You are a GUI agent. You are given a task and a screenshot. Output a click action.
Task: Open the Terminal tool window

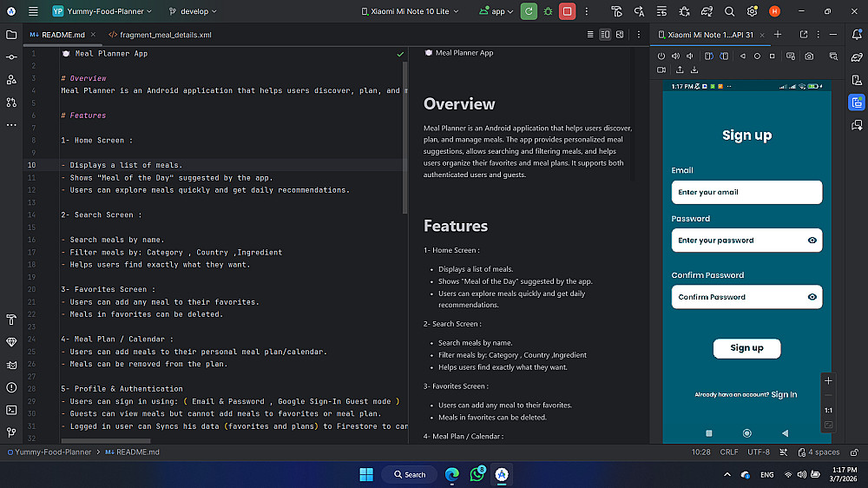coord(11,410)
